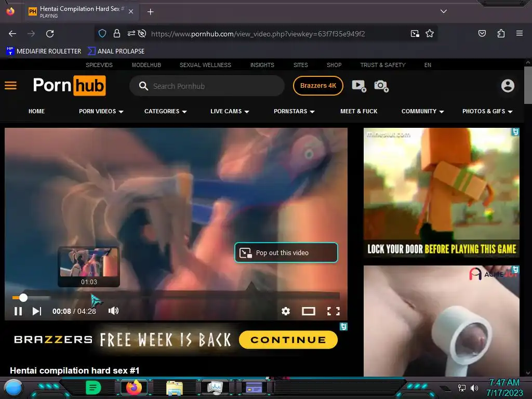The height and width of the screenshot is (399, 532).
Task: Open the TRUST & SAFETY link
Action: tap(383, 65)
